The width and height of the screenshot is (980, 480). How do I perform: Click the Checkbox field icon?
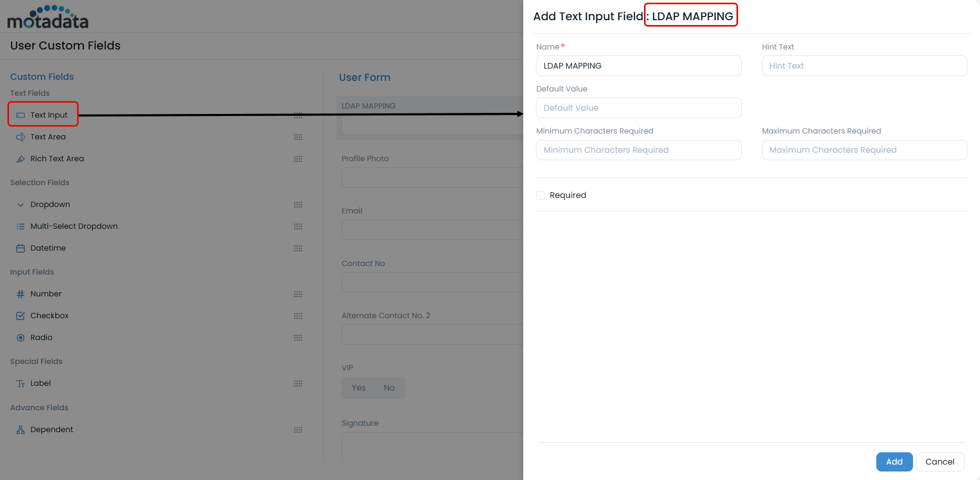click(x=21, y=316)
